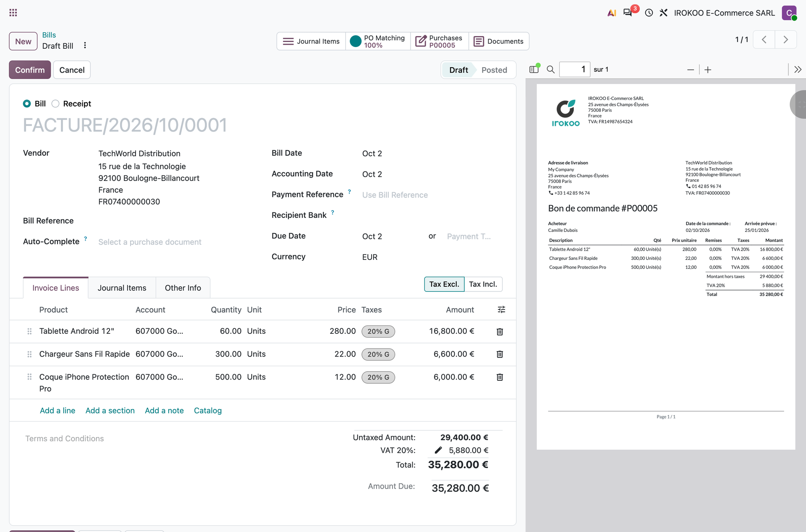Switch totals display to Tax Incl.

pyautogui.click(x=483, y=284)
